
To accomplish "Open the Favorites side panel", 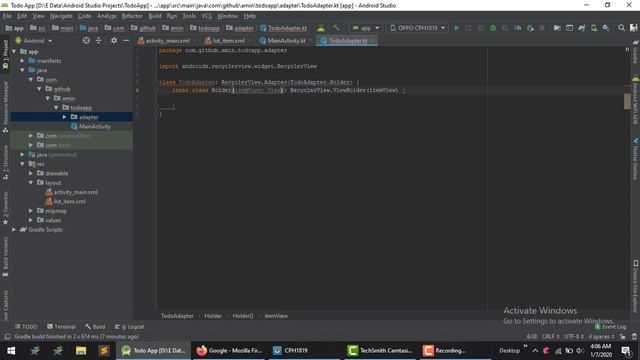I will pyautogui.click(x=5, y=208).
